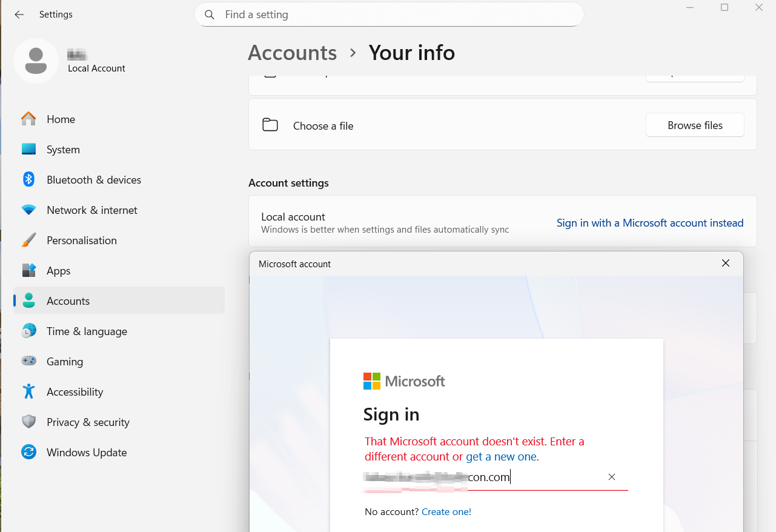Click the 'Account settings' section heading
This screenshot has height=532, width=776.
[x=288, y=183]
